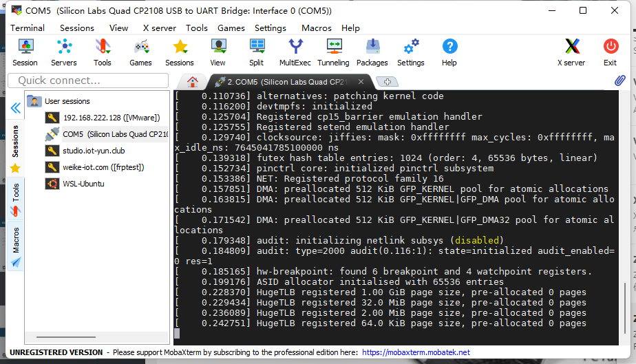Open the Terminal menu
636x364 pixels.
28,28
